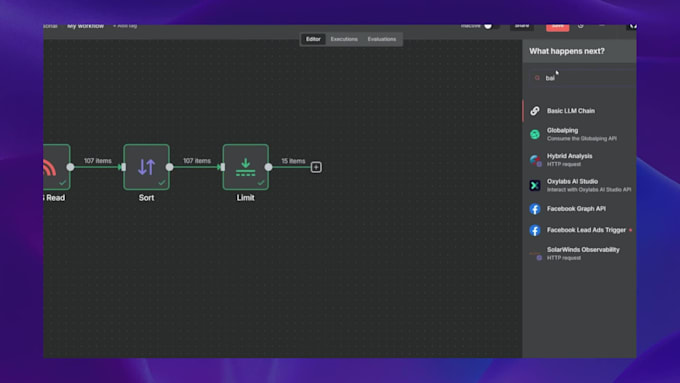Click the search magnifier icon

(x=537, y=78)
